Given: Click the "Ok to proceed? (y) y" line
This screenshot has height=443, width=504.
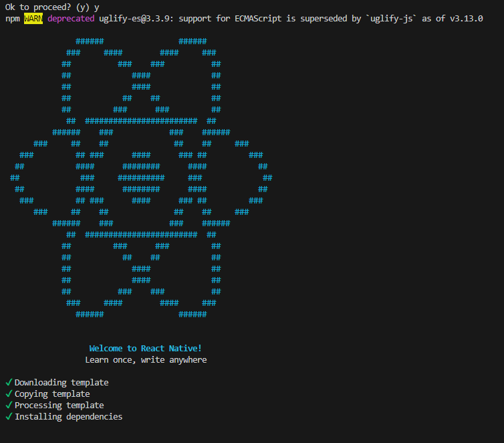Looking at the screenshot, I should 52,7.
